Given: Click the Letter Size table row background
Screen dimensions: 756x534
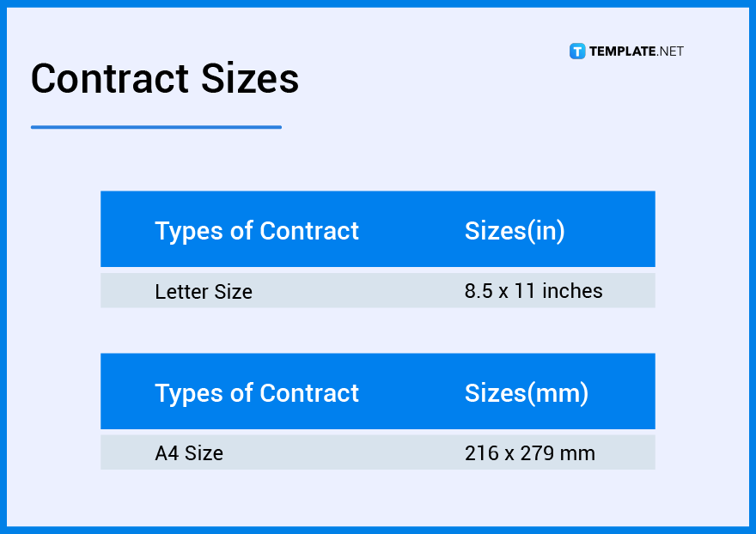Looking at the screenshot, I should pyautogui.click(x=377, y=291).
